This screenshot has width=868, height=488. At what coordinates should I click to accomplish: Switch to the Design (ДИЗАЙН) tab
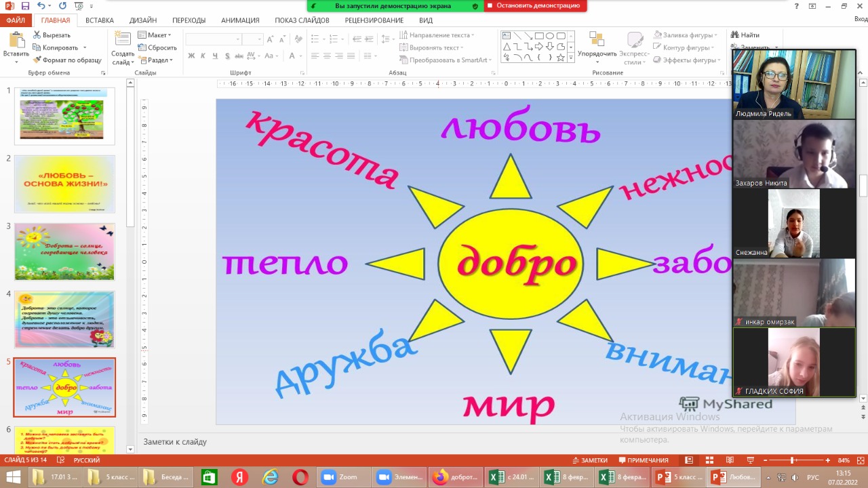pyautogui.click(x=143, y=20)
